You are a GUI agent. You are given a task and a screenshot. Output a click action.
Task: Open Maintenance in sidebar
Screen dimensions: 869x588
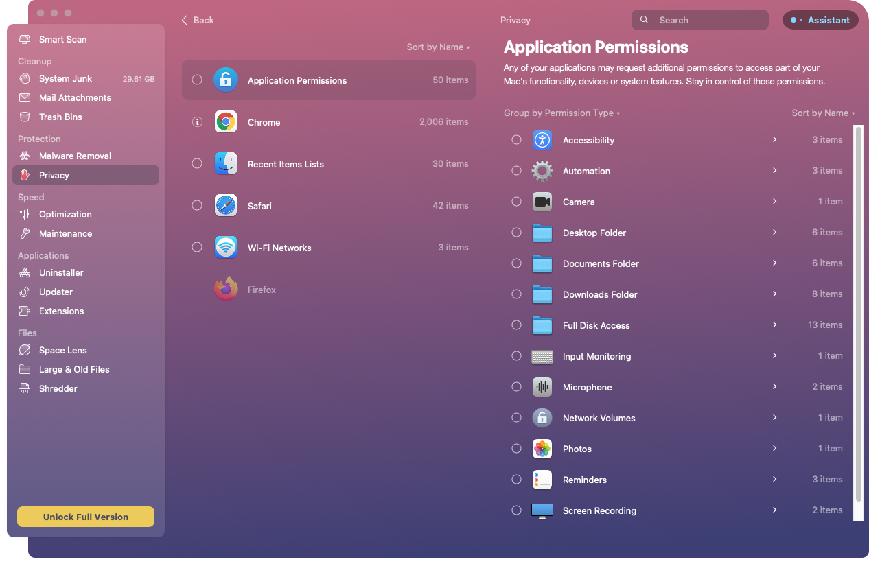86,233
